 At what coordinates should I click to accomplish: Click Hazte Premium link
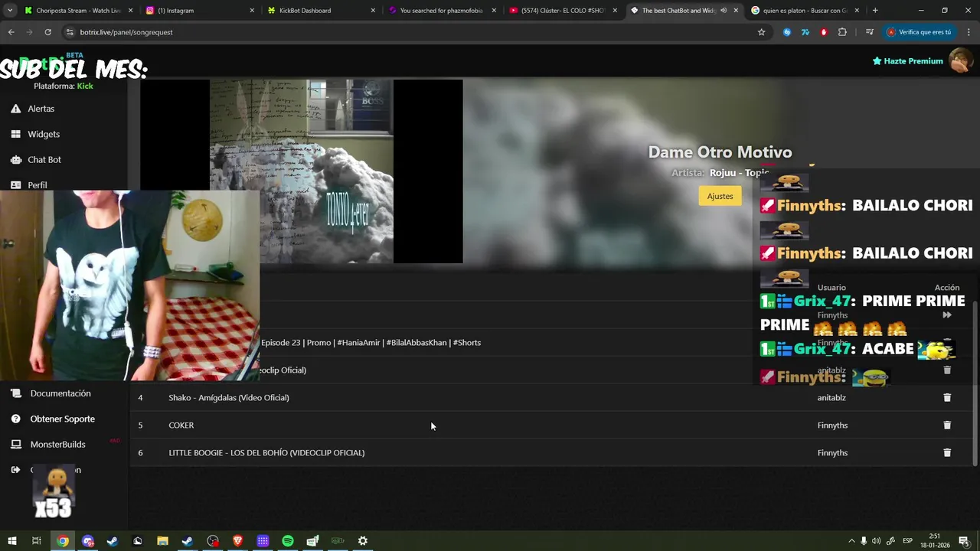tap(907, 61)
